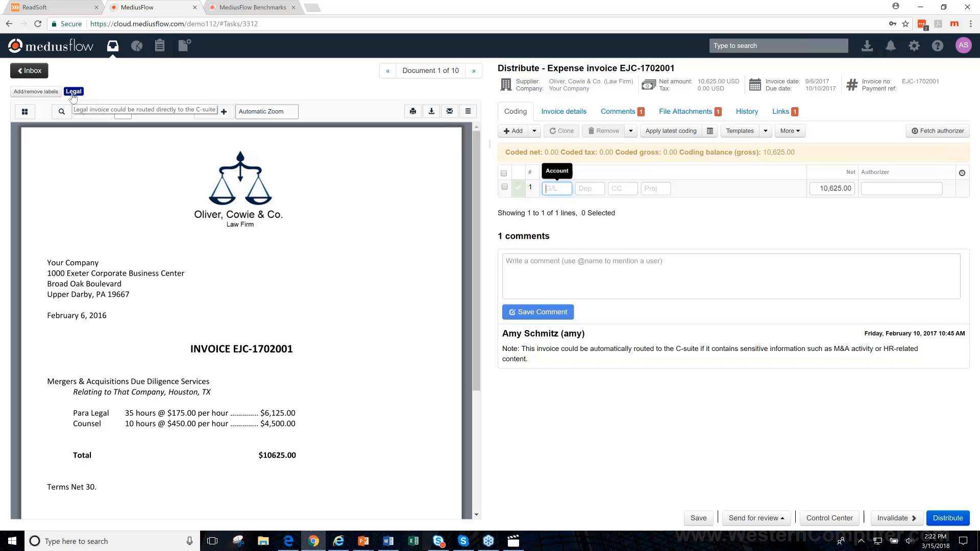The image size is (980, 551).
Task: Open the Inbox icon in the top navigation
Action: pyautogui.click(x=112, y=45)
